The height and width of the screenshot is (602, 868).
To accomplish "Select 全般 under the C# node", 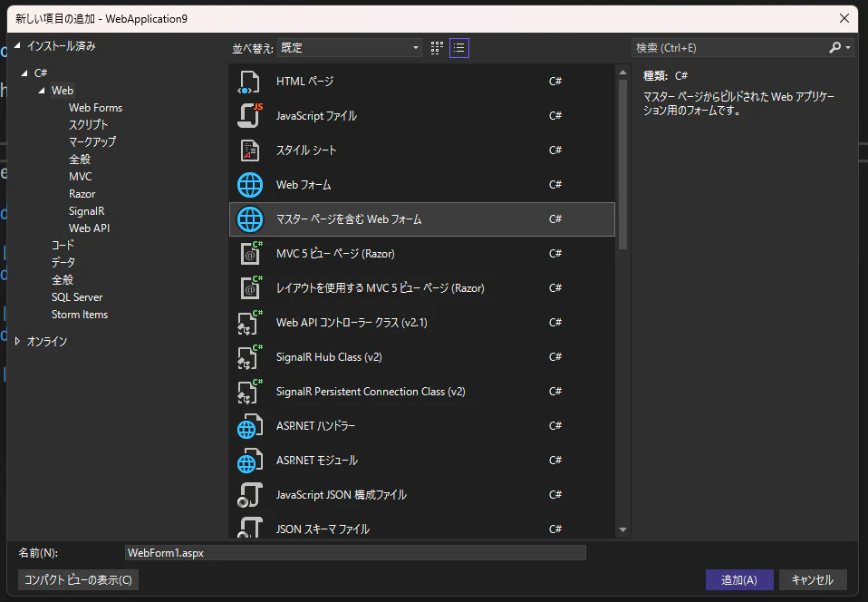I will pos(62,279).
